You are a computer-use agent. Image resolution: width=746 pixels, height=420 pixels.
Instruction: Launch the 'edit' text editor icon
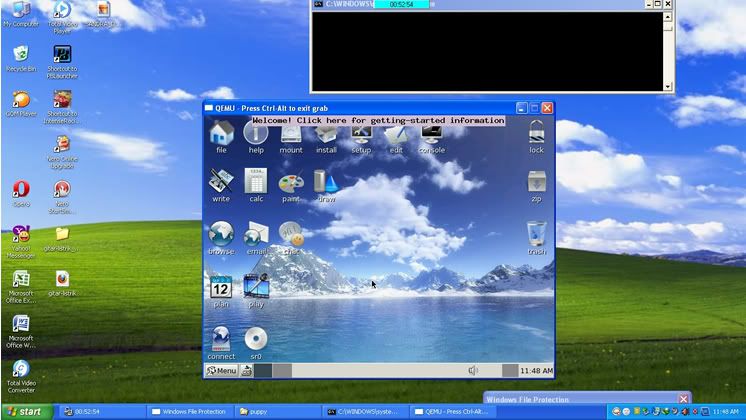[x=396, y=135]
